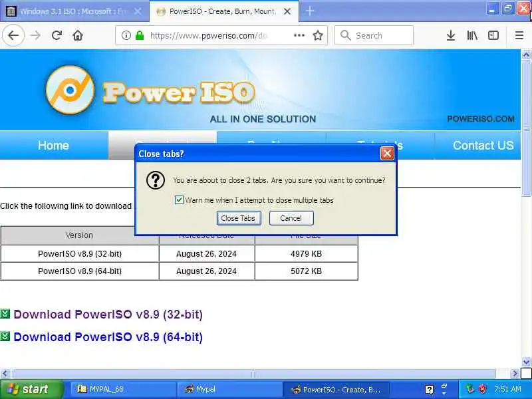Close the PowerISO tab with its X

pos(287,11)
